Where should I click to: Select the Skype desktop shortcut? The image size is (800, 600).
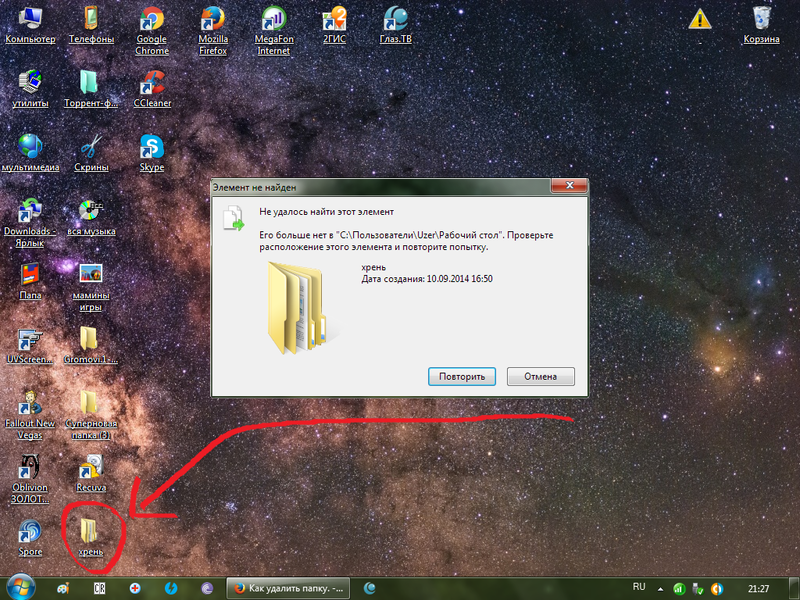[152, 149]
